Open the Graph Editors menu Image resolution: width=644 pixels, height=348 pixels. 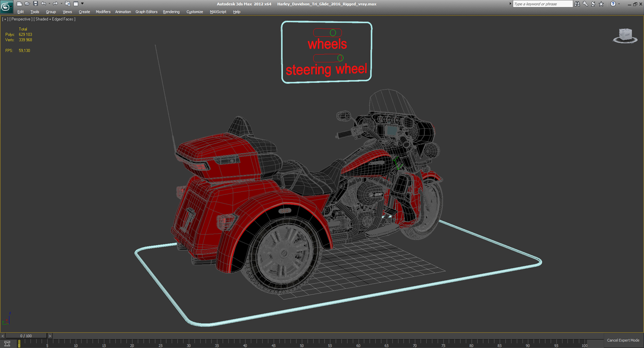pyautogui.click(x=146, y=12)
